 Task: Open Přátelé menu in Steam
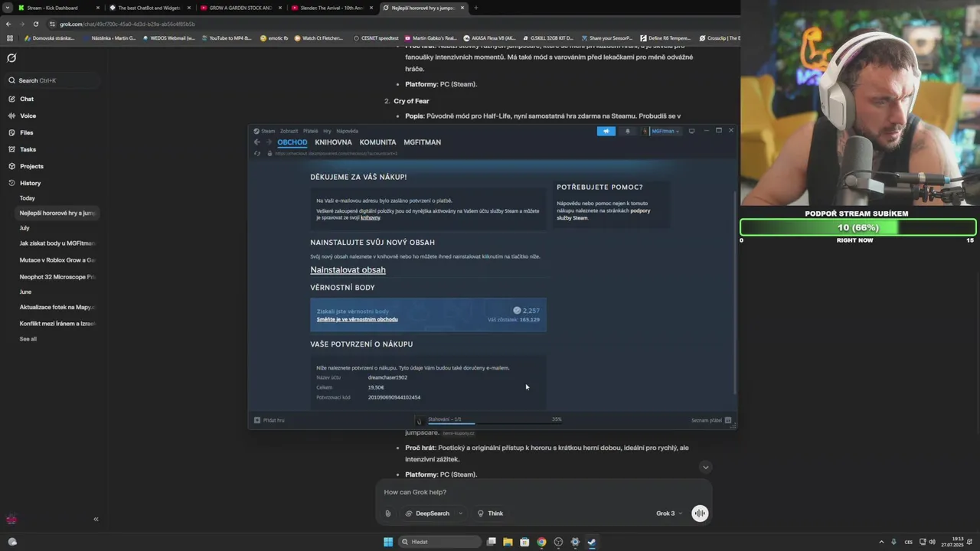tap(310, 131)
